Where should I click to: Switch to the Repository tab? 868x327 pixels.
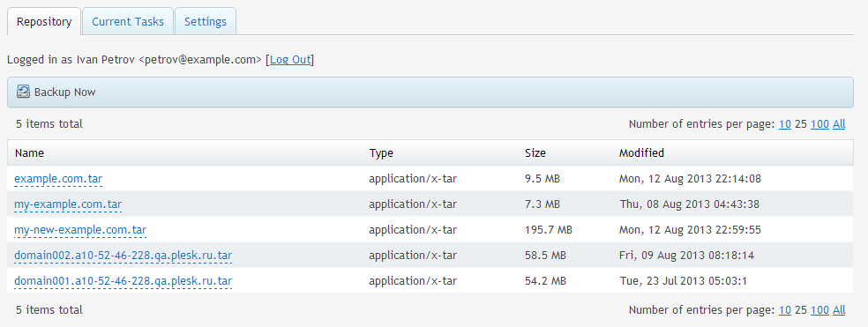[44, 21]
